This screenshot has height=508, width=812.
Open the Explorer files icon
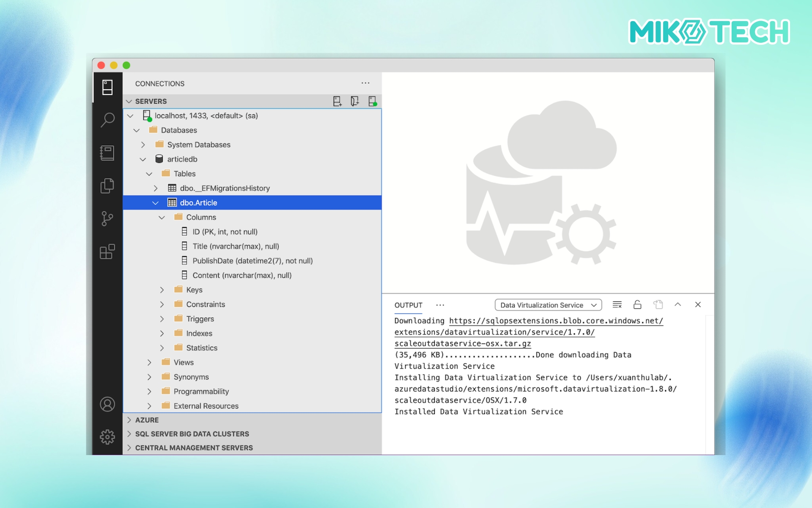click(x=107, y=186)
